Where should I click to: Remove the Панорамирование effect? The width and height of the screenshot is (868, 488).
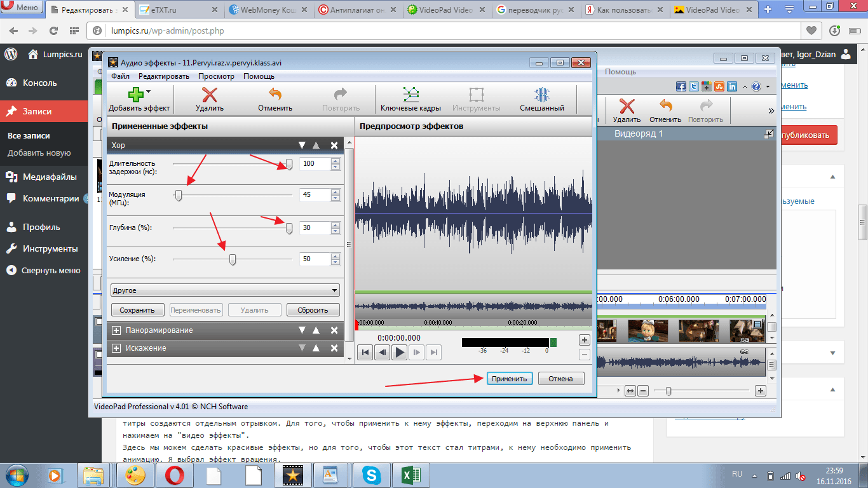coord(334,330)
